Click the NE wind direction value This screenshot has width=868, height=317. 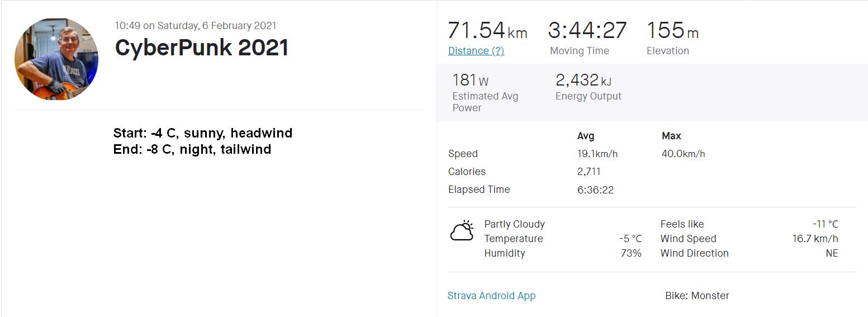(832, 253)
